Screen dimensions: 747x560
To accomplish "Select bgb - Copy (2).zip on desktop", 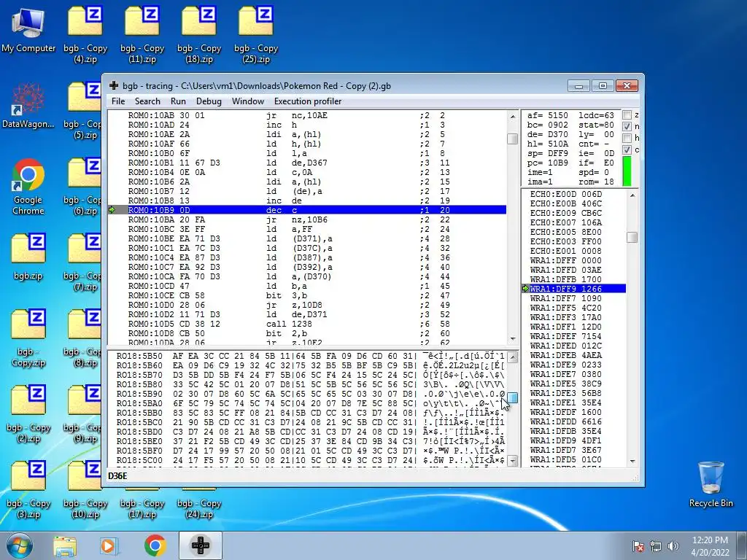I will coord(28,414).
